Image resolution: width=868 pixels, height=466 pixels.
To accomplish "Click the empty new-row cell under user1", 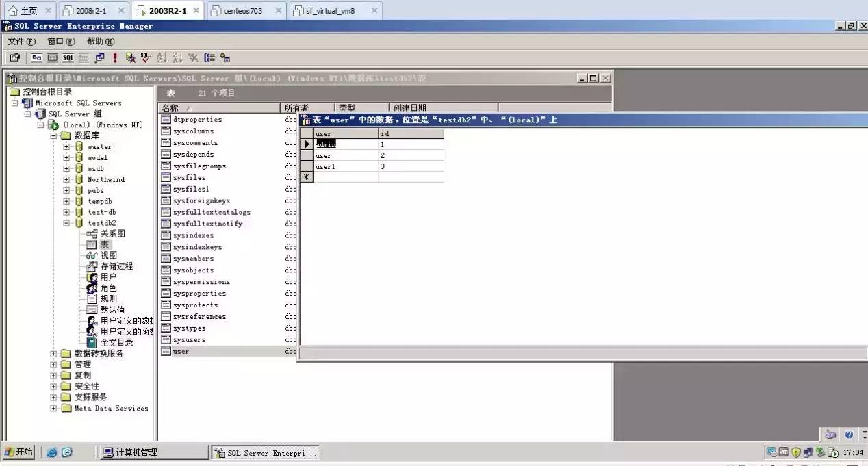I will point(346,177).
